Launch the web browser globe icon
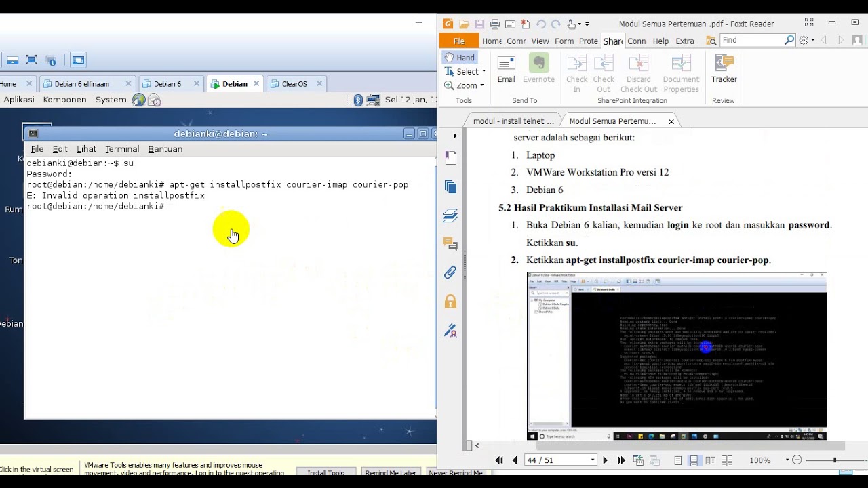Viewport: 868px width, 488px height. (x=139, y=100)
